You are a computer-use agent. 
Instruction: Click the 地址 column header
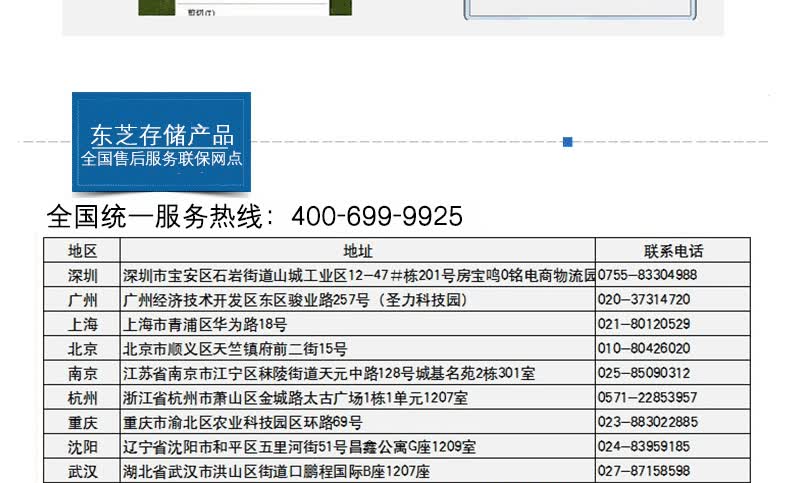point(358,251)
